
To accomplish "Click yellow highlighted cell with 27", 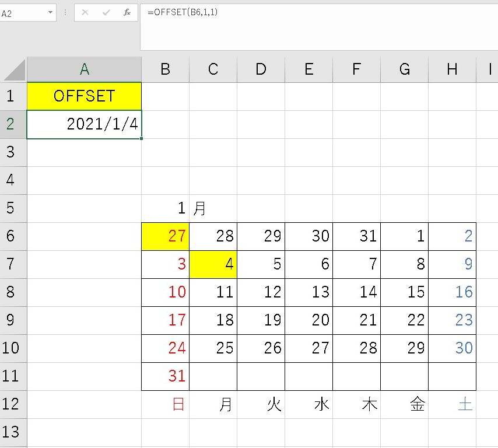I will click(x=166, y=236).
